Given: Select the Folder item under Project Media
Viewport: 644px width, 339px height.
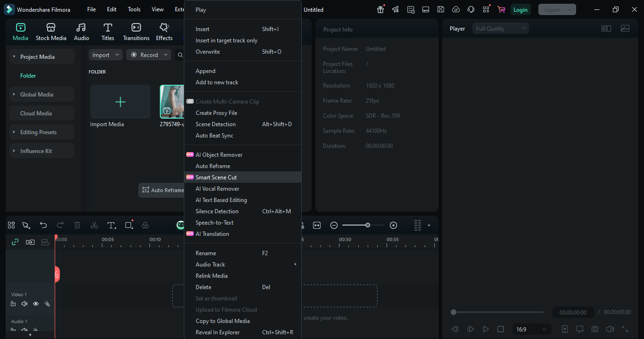Looking at the screenshot, I should (x=28, y=75).
